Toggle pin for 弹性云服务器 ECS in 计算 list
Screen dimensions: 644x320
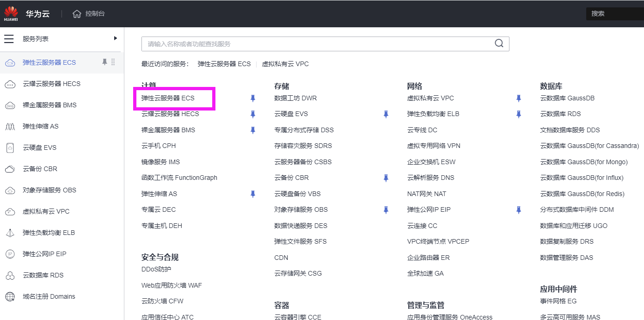[252, 98]
